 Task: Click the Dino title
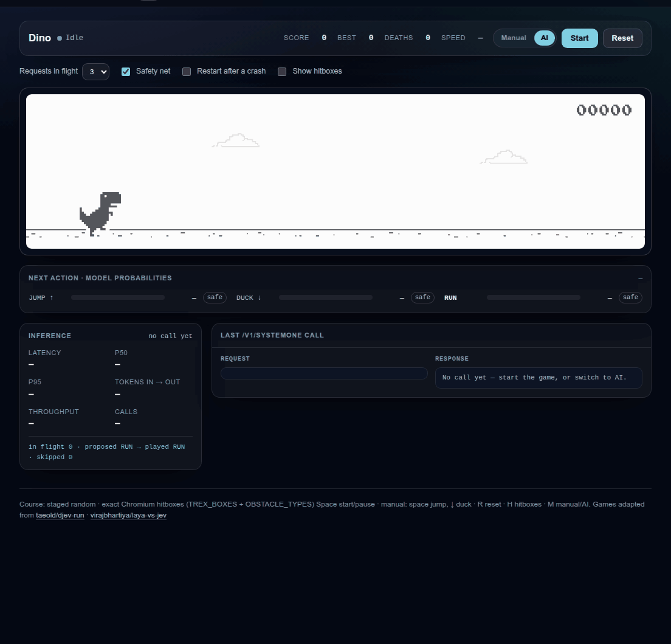pyautogui.click(x=40, y=38)
